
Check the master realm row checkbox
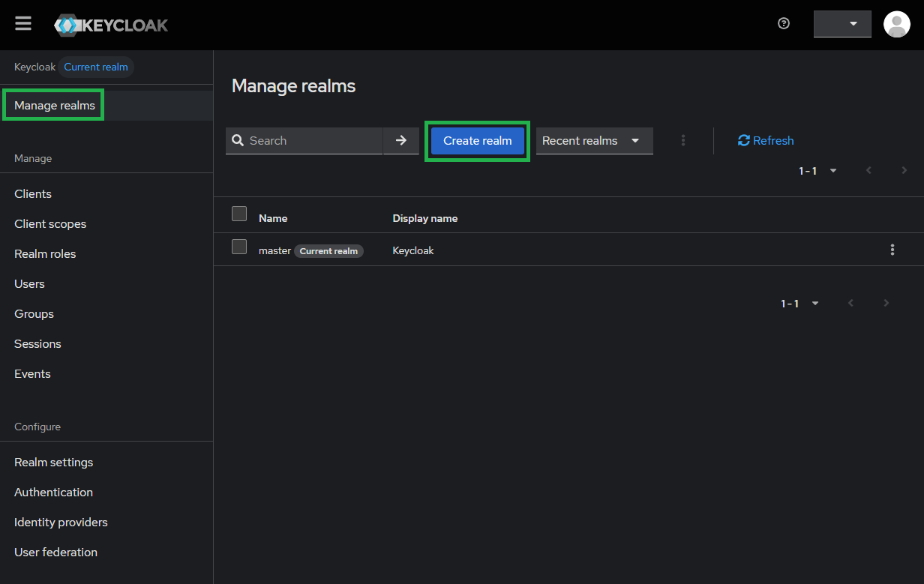239,247
